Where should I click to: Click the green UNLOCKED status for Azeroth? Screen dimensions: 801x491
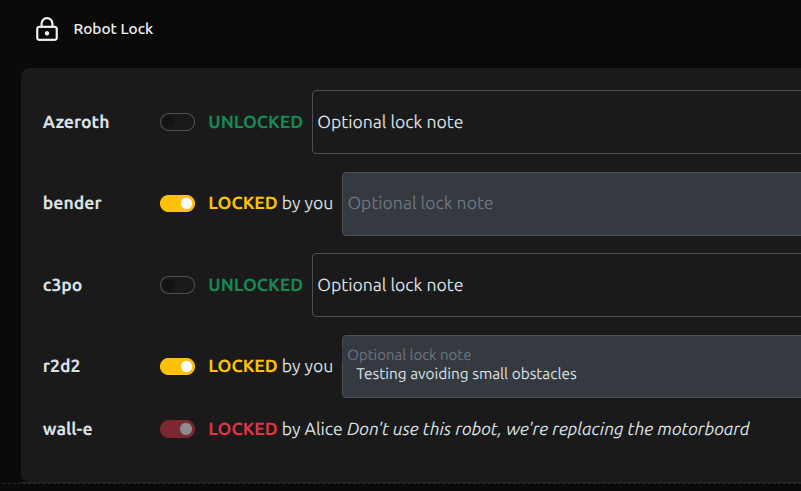click(x=255, y=122)
